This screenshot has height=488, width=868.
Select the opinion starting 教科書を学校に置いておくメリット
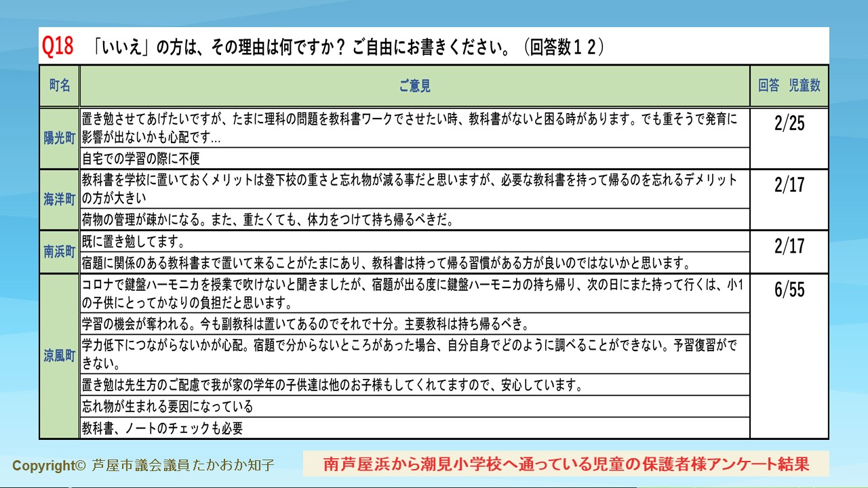pos(414,189)
